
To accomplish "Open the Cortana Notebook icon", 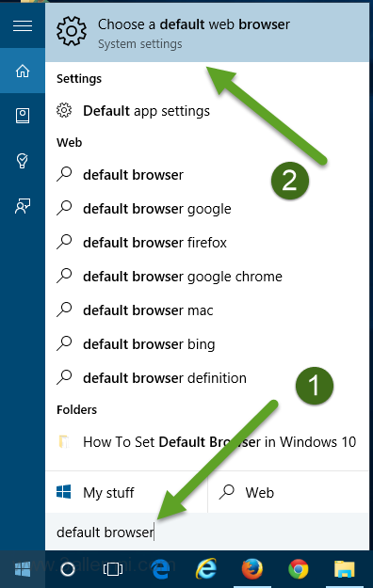I will (23, 116).
